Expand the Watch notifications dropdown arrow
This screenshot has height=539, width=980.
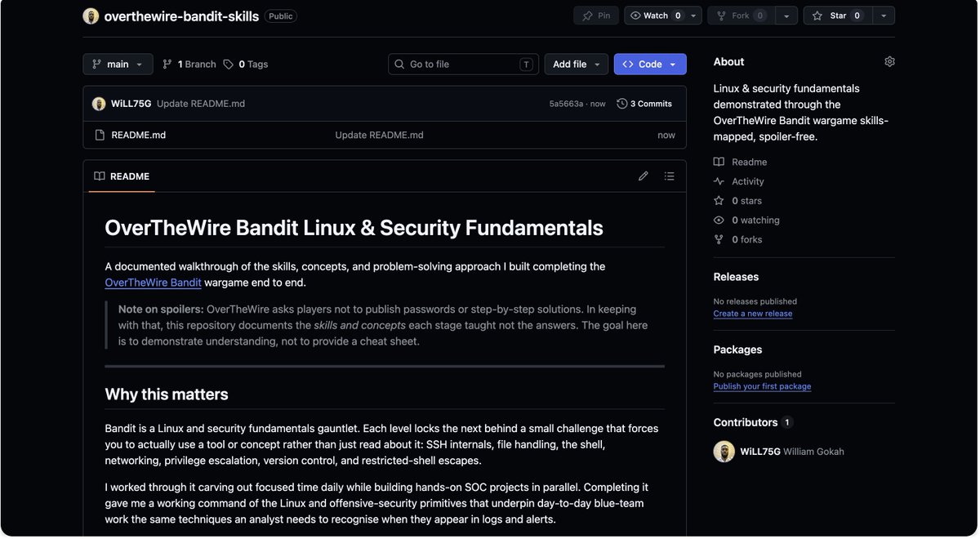pos(693,16)
